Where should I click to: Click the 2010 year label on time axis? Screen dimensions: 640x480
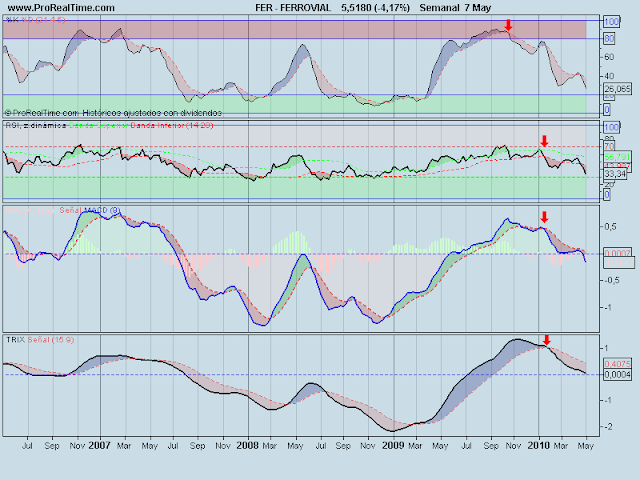click(538, 445)
